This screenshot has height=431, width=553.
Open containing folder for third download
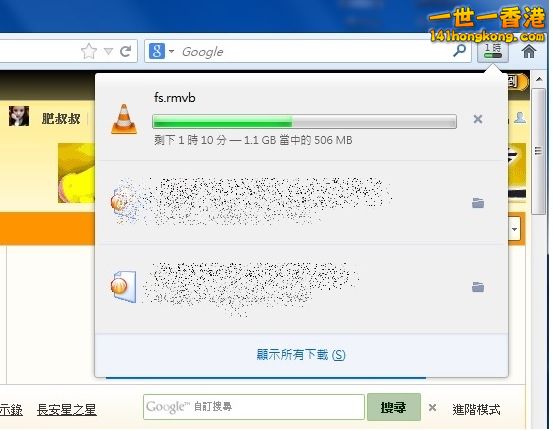pyautogui.click(x=478, y=287)
